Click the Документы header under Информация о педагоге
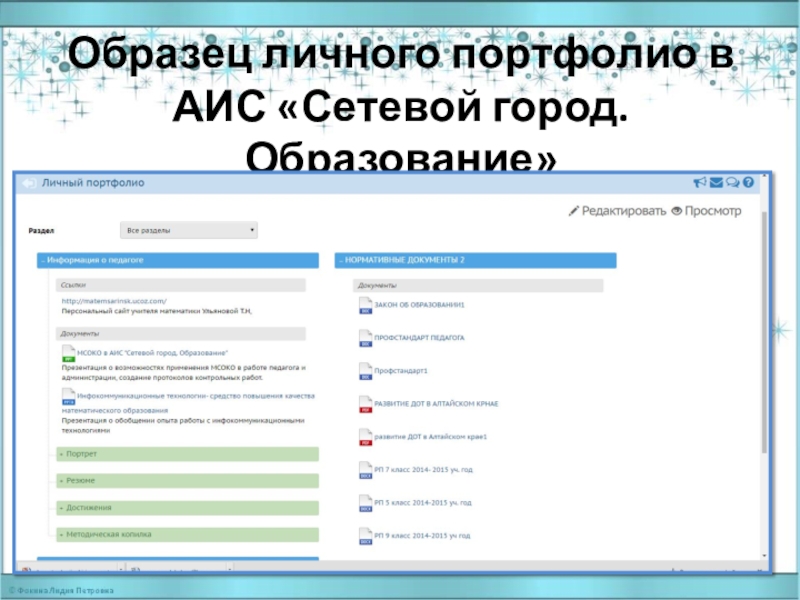The image size is (800, 600). [181, 334]
